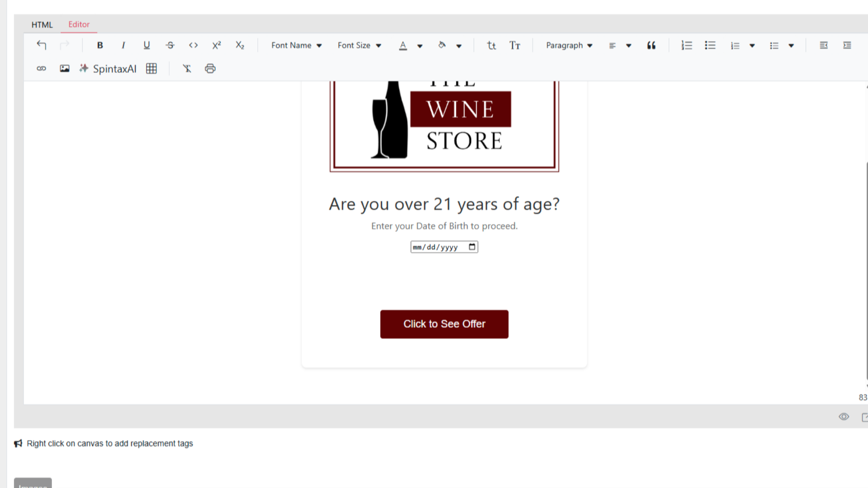
Task: Click the 'Click to See Offer' button
Action: point(444,324)
